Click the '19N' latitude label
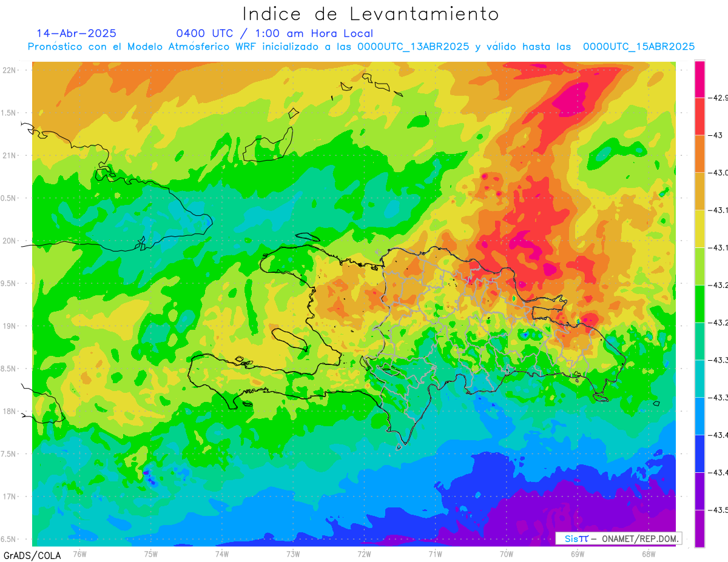 (9, 326)
